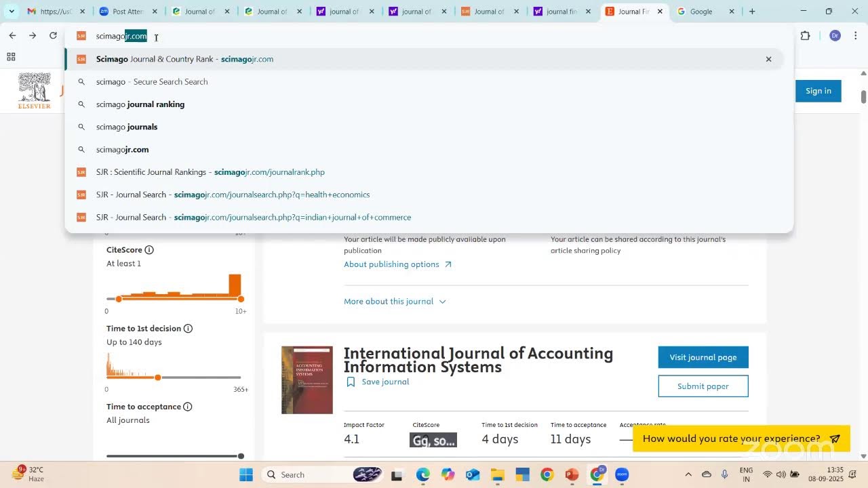The height and width of the screenshot is (488, 868).
Task: Show info for CiteScore filter
Action: click(149, 250)
